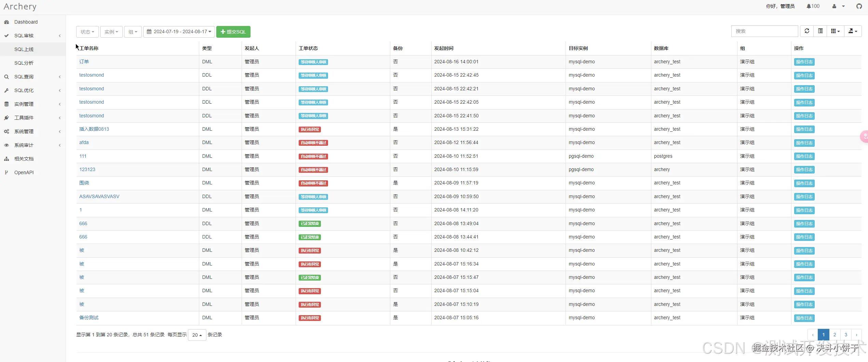
Task: Click the 已正常结束 badge for 2024-08-08 13:49:04
Action: pos(310,224)
